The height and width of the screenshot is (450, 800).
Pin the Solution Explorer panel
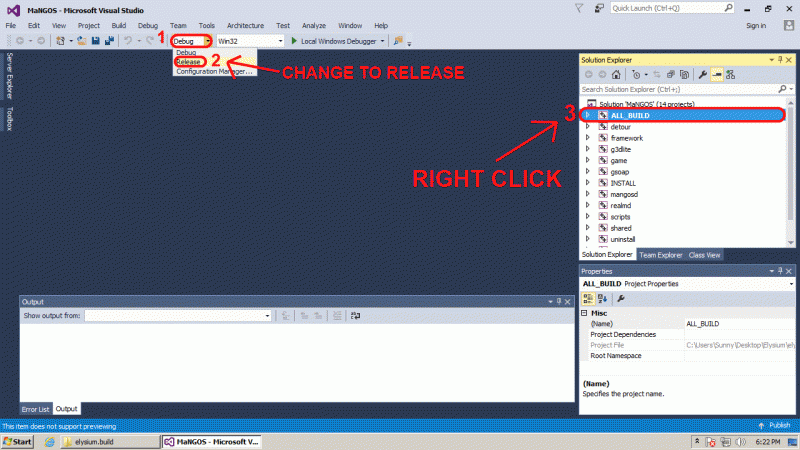click(780, 60)
